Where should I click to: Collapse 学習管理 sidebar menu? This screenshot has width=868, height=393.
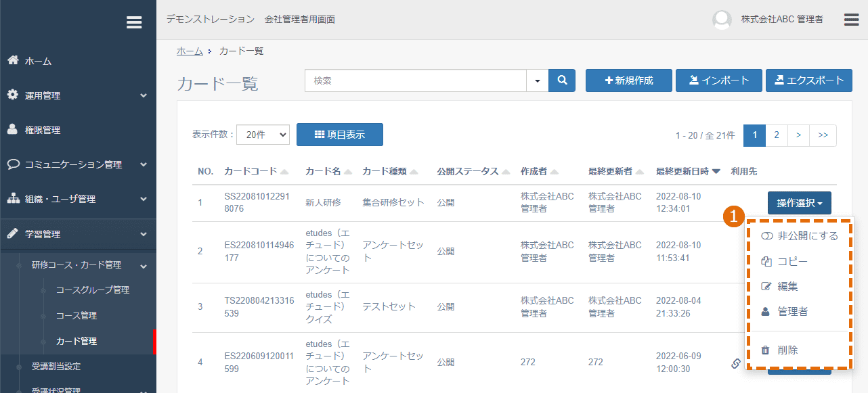[x=78, y=234]
